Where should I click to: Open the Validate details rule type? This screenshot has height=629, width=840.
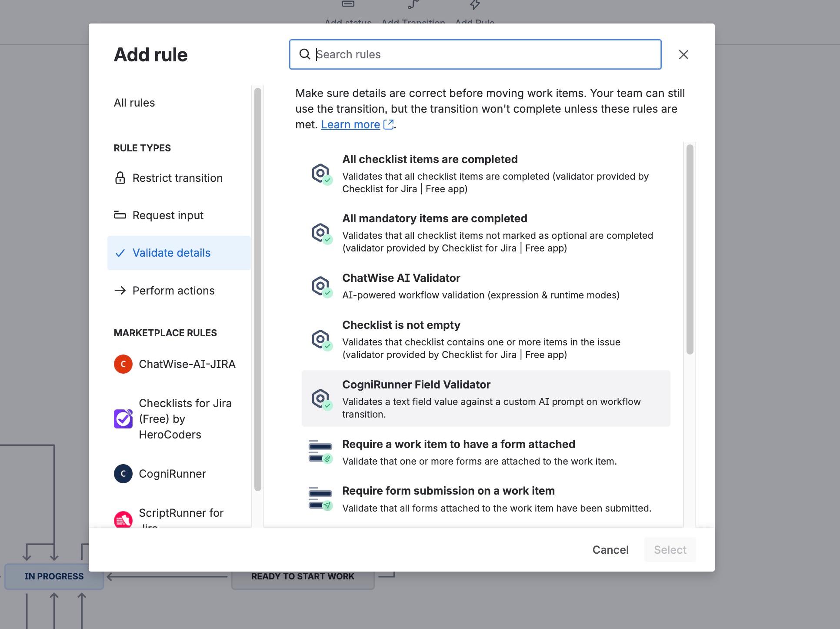pyautogui.click(x=171, y=253)
